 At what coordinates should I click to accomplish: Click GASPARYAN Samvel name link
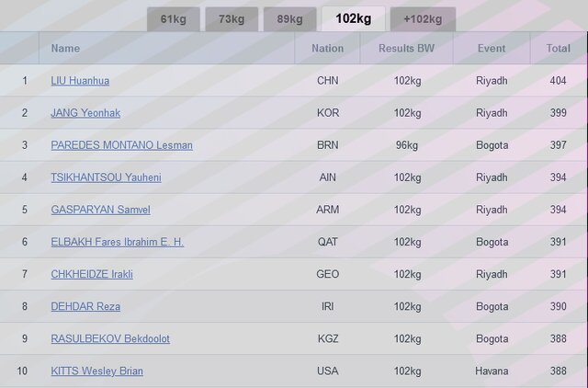coord(100,210)
